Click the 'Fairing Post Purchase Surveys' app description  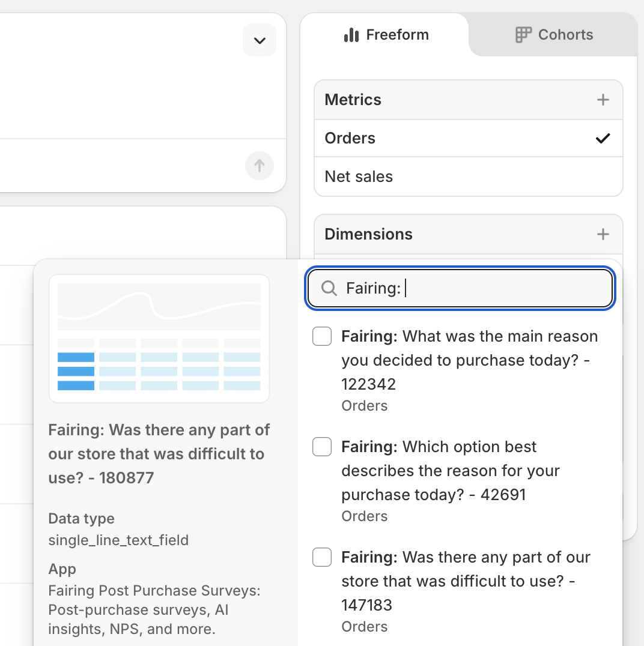coord(154,610)
